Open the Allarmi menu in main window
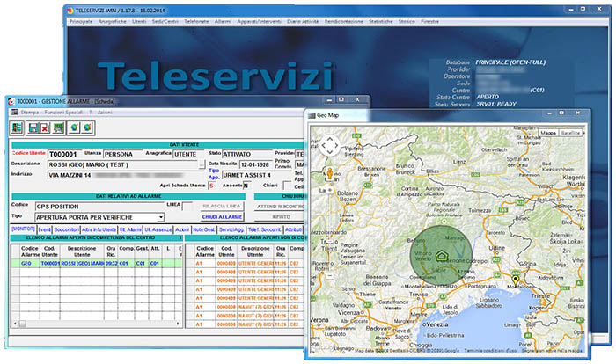Viewport: 616px width, 364px height. [x=223, y=22]
